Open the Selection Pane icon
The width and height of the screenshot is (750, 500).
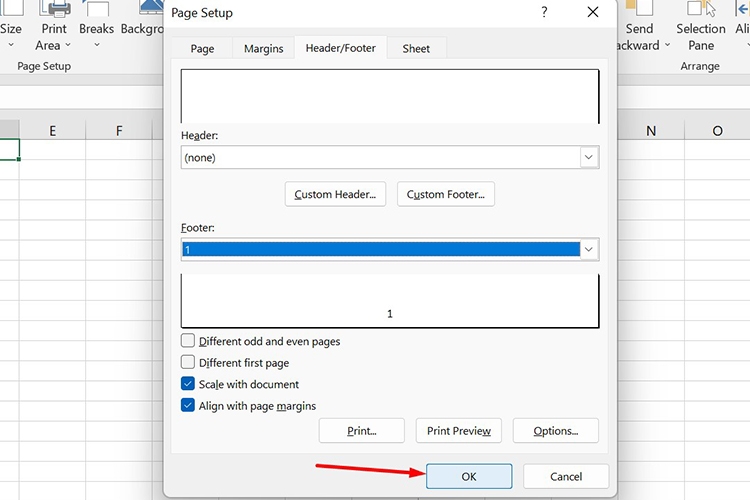click(701, 9)
